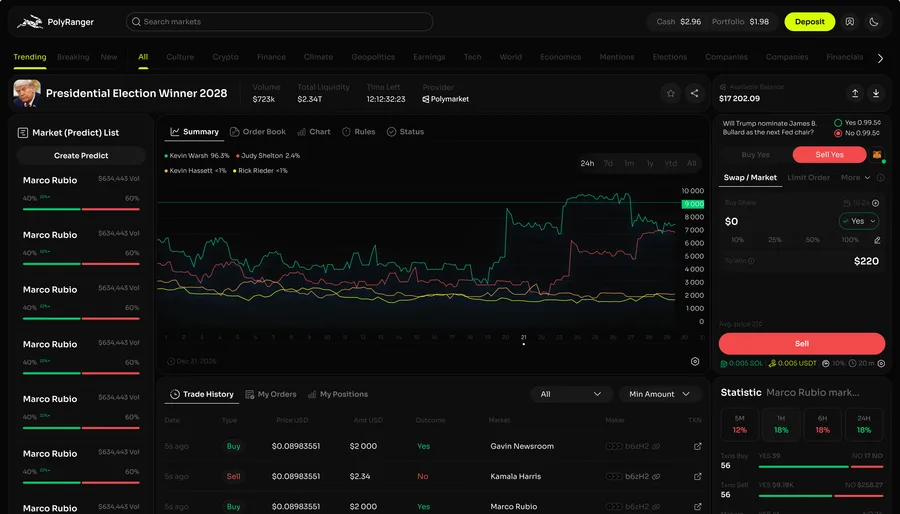
Task: Click the 9.000 price marker on chart
Action: [693, 204]
